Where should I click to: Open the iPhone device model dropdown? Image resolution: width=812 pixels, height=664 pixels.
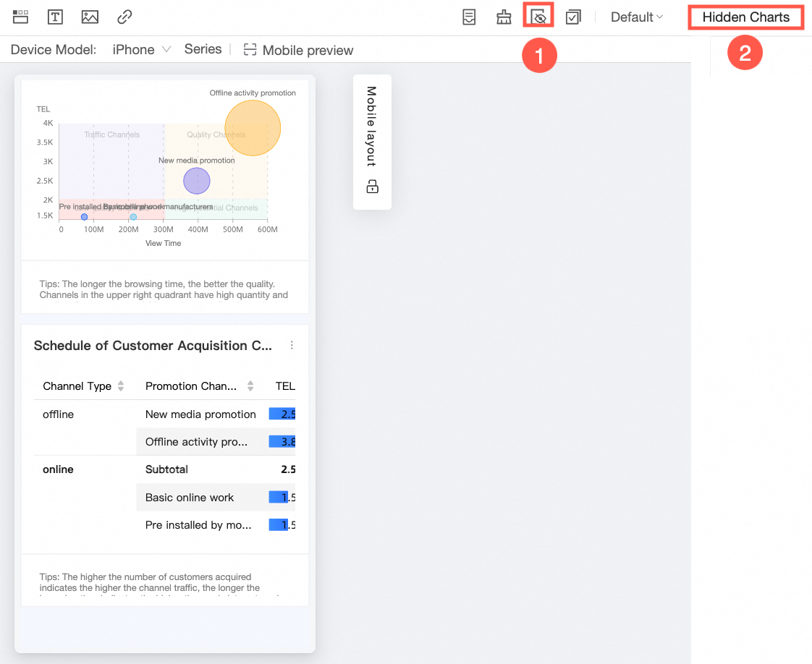141,50
